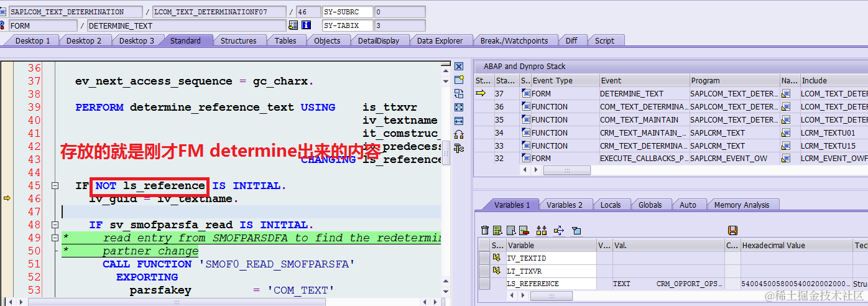Switch to the Desktop 2 tab

(83, 40)
